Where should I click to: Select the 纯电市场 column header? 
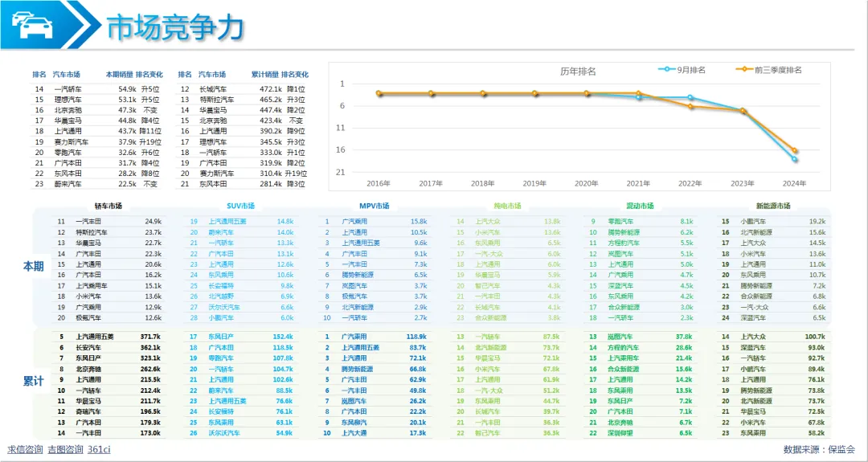click(507, 206)
